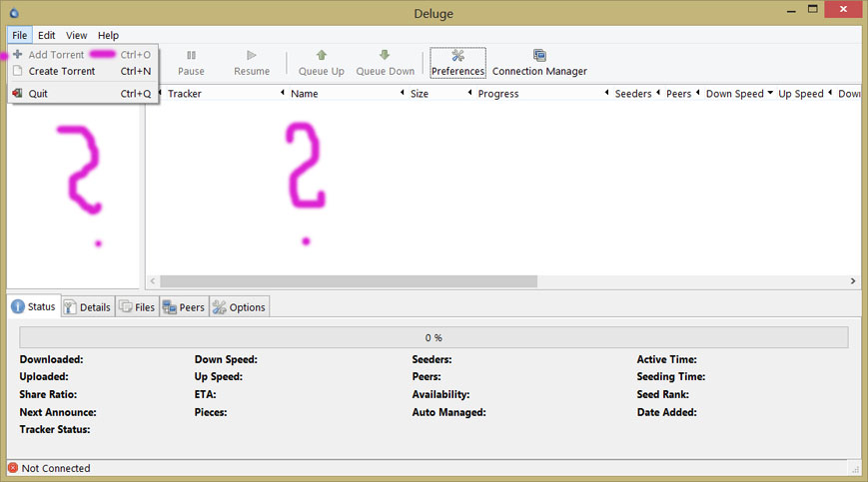
Task: Click the Availability: label
Action: point(440,394)
